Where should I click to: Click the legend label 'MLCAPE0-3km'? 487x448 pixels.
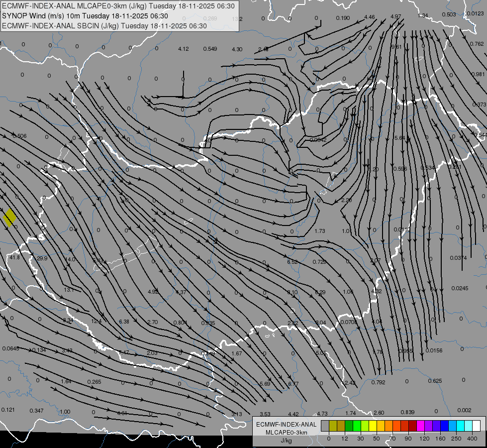click(287, 432)
